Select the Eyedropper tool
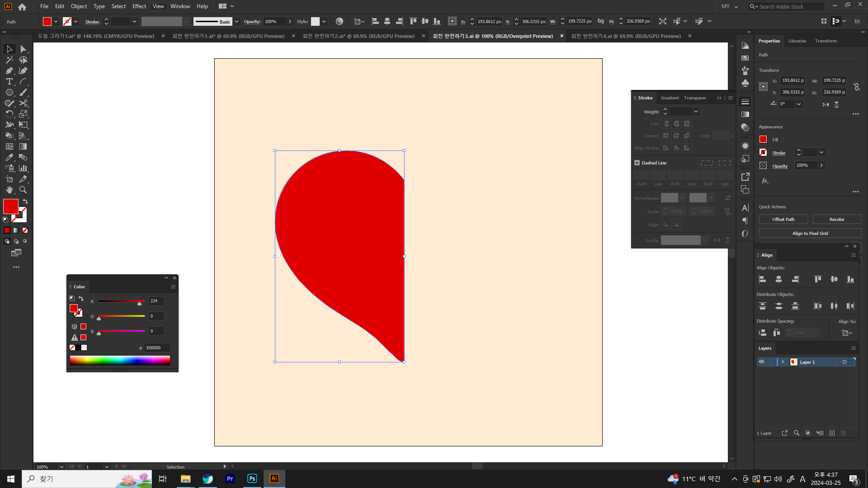Viewport: 868px width, 488px height. (9, 157)
